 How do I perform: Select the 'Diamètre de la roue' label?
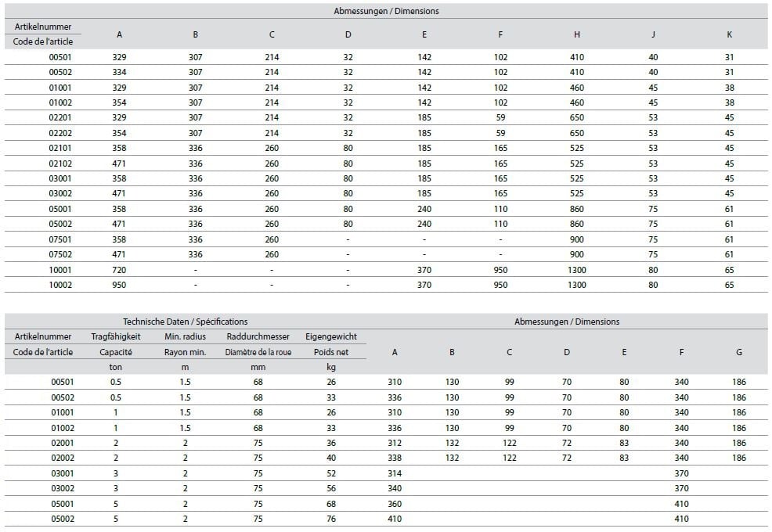[x=258, y=352]
